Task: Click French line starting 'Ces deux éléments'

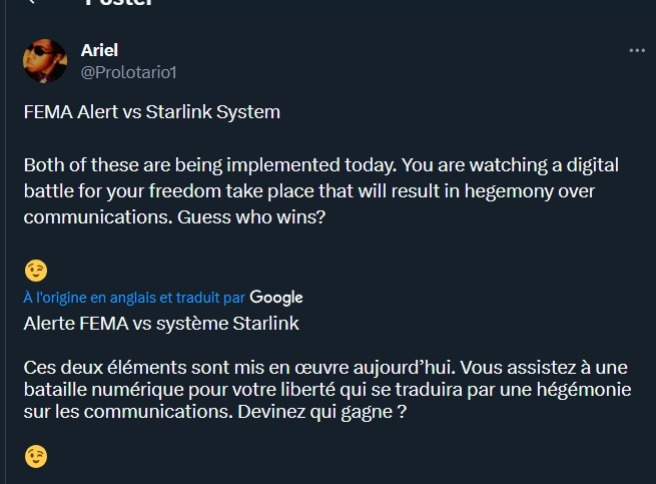Action: [x=325, y=368]
